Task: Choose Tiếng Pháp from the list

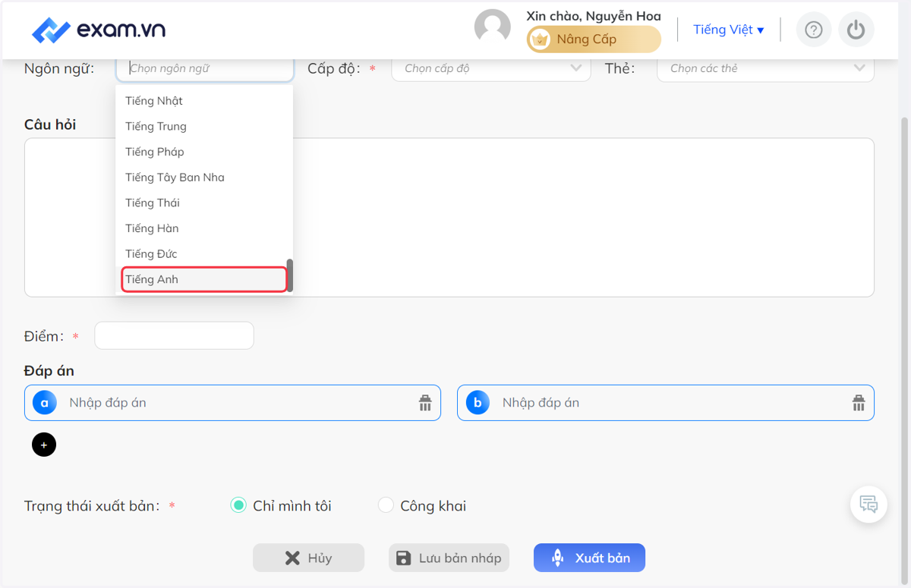Action: click(x=204, y=152)
